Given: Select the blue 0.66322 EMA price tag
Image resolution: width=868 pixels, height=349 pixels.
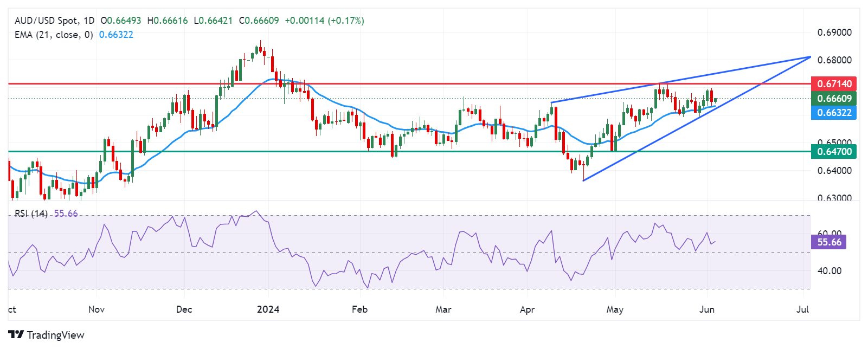Looking at the screenshot, I should (x=834, y=113).
